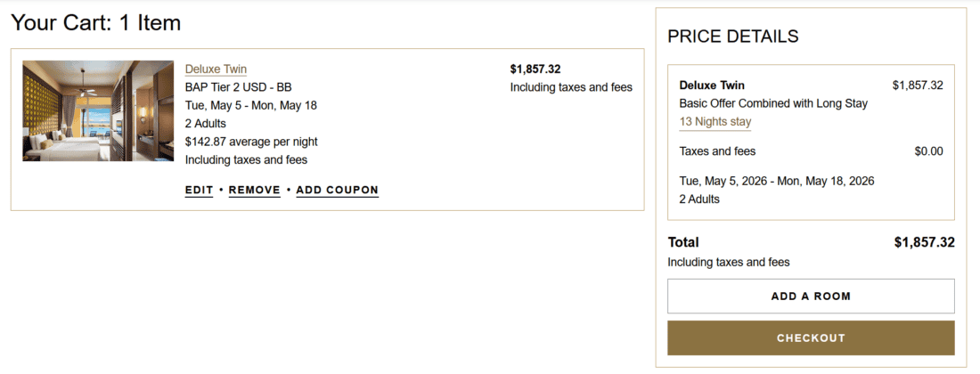Click the Your Cart: 1 Item heading
Image resolution: width=980 pixels, height=374 pixels.
pyautogui.click(x=96, y=23)
